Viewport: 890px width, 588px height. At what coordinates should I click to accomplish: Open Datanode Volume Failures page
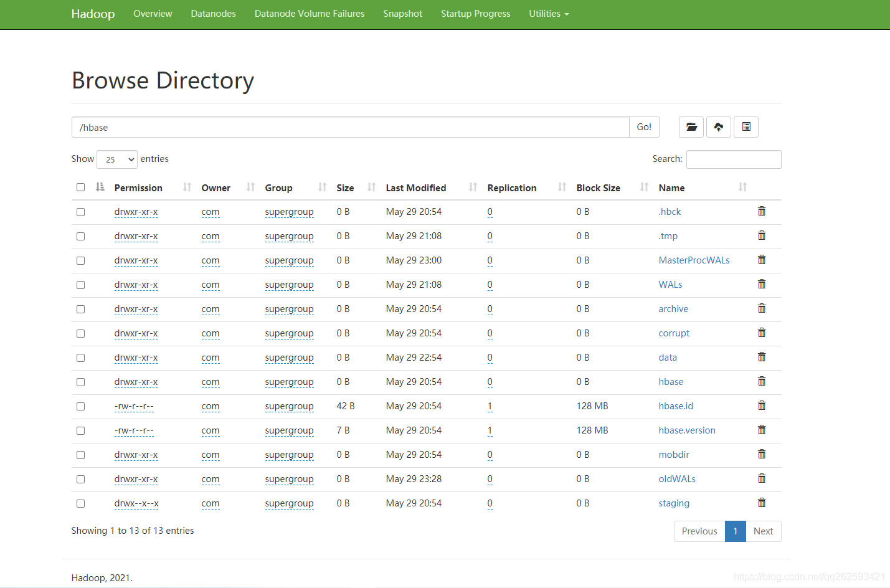point(310,14)
